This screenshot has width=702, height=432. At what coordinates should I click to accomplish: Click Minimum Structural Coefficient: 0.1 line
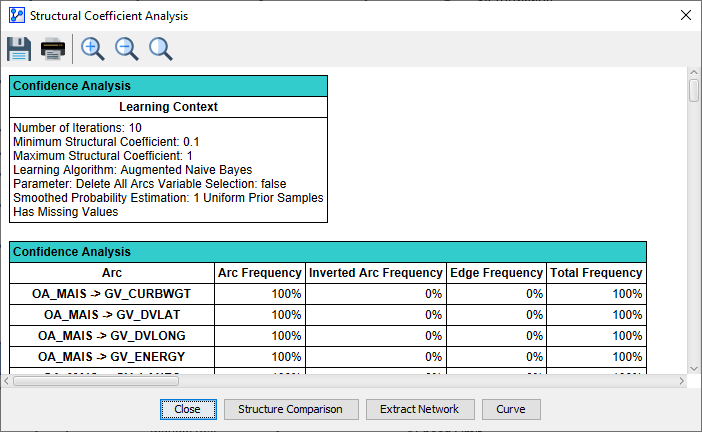(x=106, y=142)
